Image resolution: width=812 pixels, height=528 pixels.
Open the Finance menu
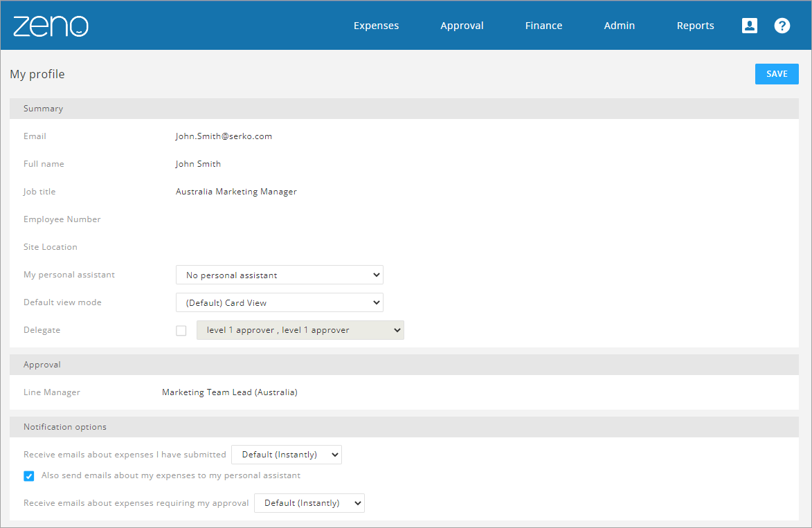(543, 26)
